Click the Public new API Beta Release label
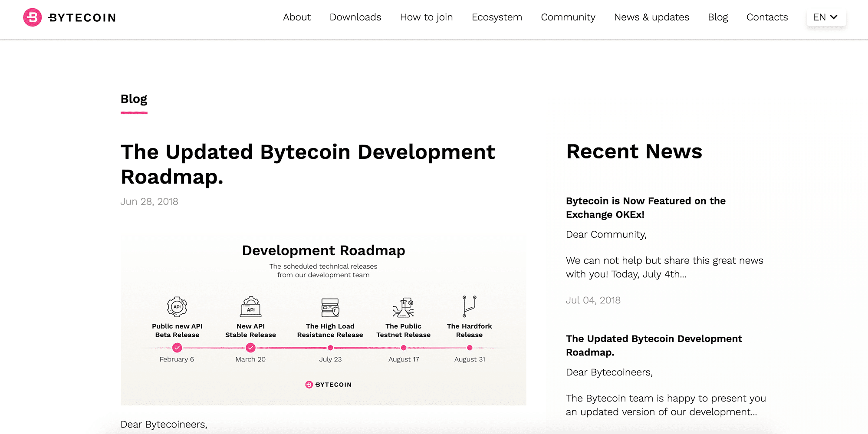The height and width of the screenshot is (434, 868). 177,330
